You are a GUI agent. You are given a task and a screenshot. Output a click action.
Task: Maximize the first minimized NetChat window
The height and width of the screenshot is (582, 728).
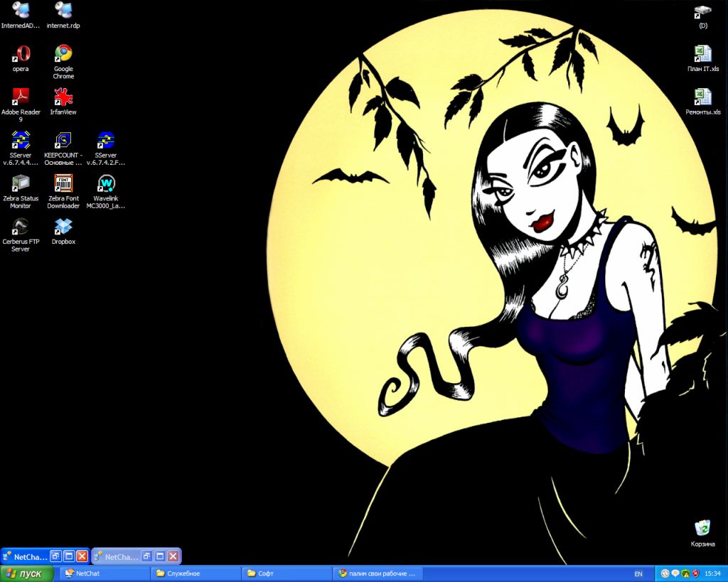pyautogui.click(x=69, y=556)
